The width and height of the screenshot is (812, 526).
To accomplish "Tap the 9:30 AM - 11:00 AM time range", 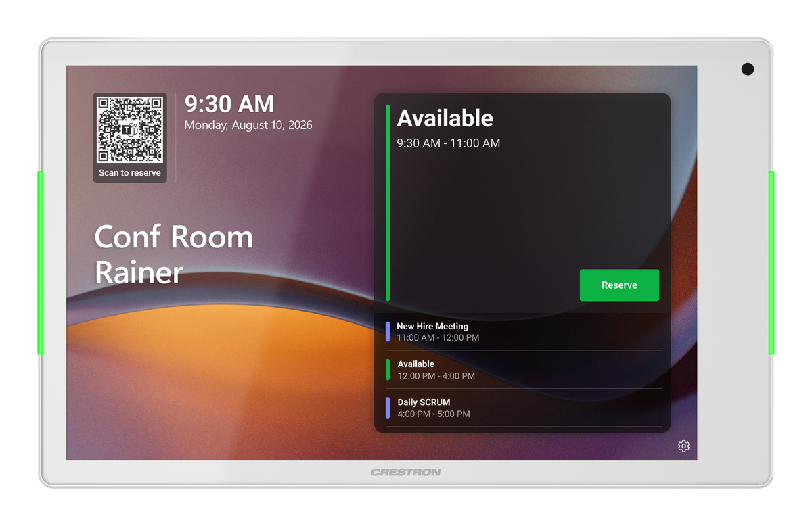I will (449, 143).
